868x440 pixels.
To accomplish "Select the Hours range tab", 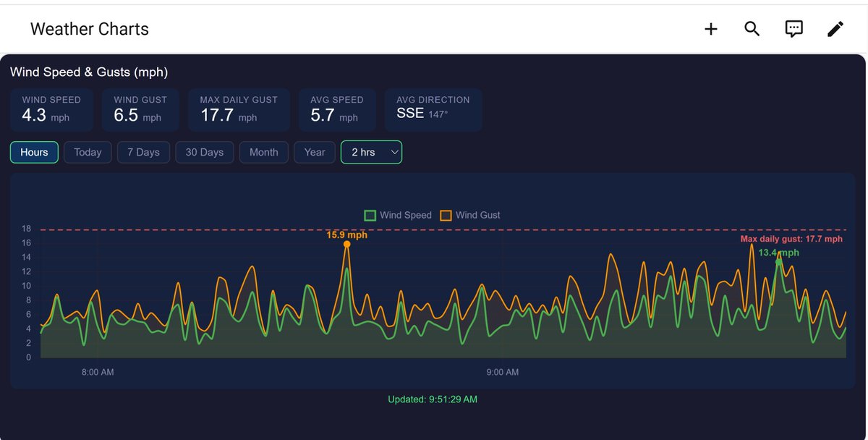I will (x=34, y=152).
